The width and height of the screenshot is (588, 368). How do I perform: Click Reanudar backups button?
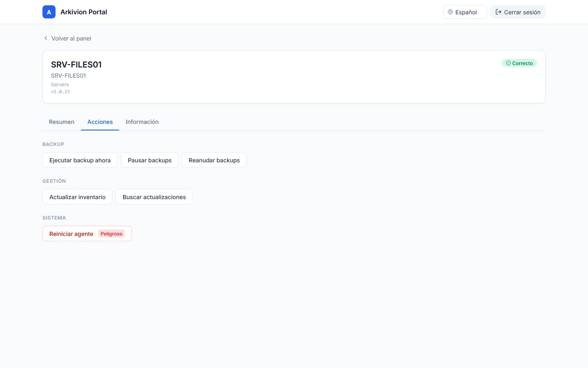(214, 160)
